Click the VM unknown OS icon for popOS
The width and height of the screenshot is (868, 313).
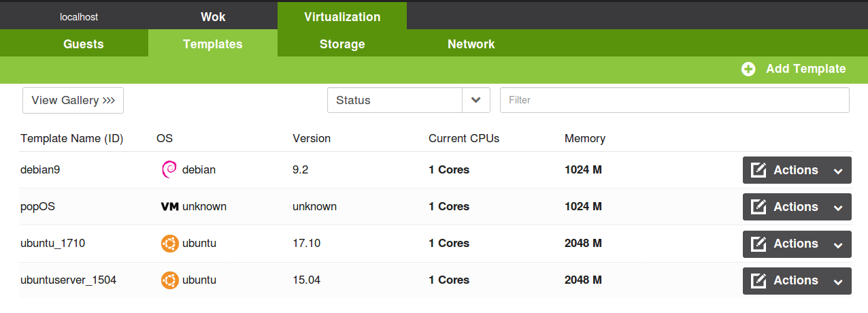(x=169, y=206)
